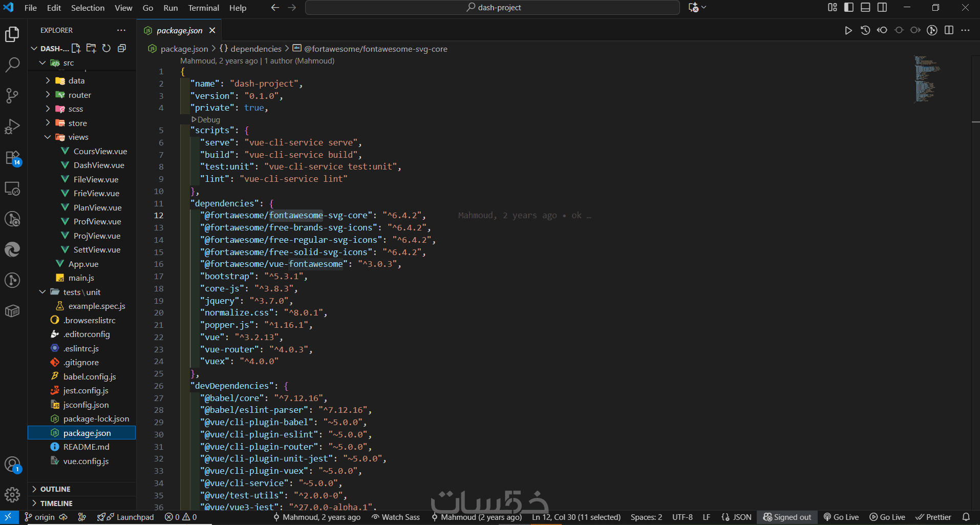Split the editor to the right

(x=949, y=30)
